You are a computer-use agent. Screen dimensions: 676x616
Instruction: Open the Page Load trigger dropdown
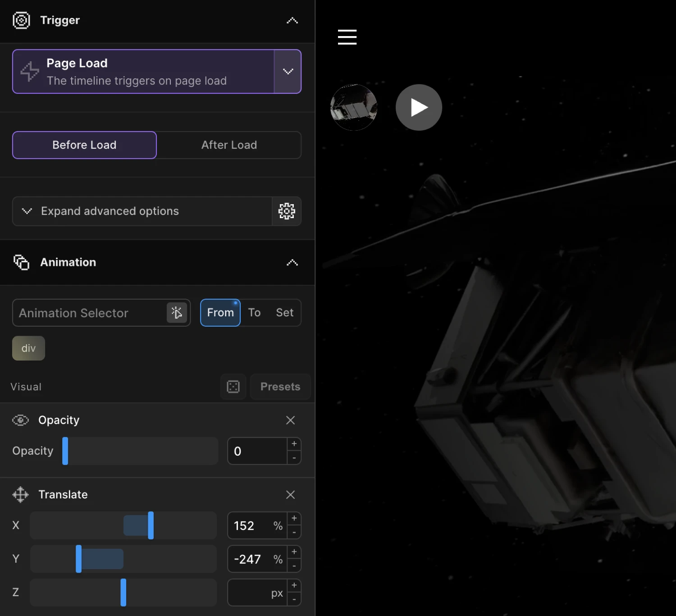click(x=288, y=71)
